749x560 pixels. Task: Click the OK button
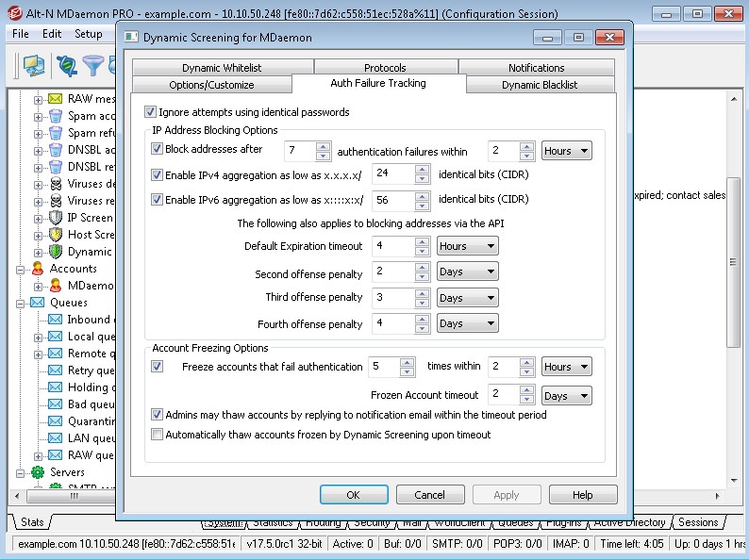point(354,495)
